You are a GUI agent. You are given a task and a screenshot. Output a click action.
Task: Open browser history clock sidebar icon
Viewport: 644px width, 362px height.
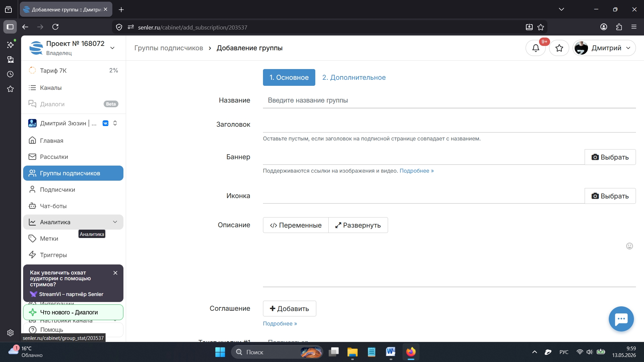click(x=10, y=74)
